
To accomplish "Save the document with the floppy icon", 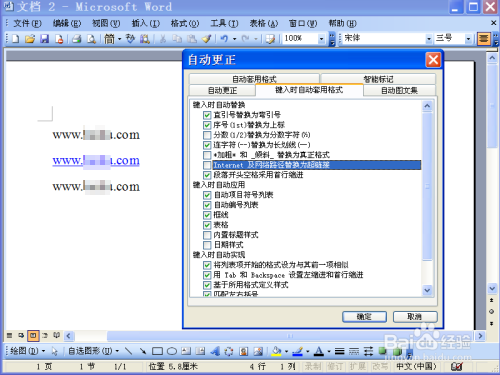I will coord(45,39).
